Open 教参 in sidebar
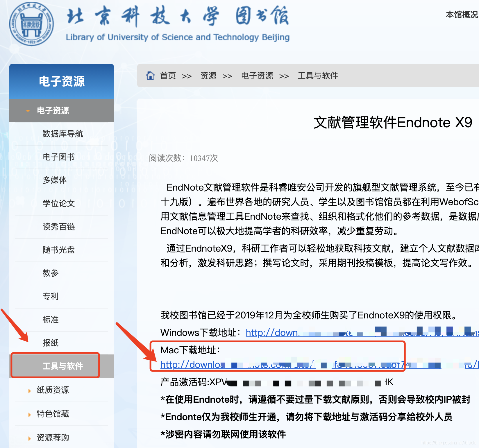The width and height of the screenshot is (479, 448). click(51, 273)
